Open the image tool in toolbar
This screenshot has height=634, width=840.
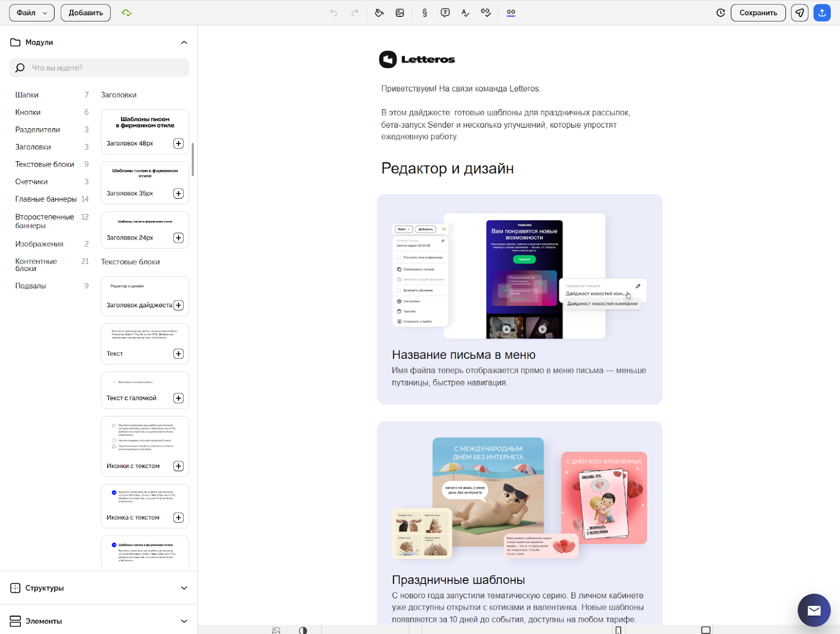[x=400, y=13]
